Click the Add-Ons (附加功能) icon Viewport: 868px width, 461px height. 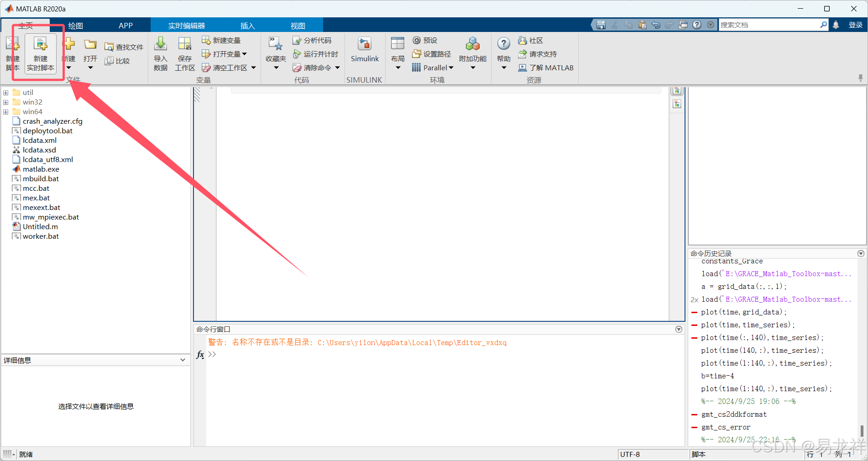point(473,44)
